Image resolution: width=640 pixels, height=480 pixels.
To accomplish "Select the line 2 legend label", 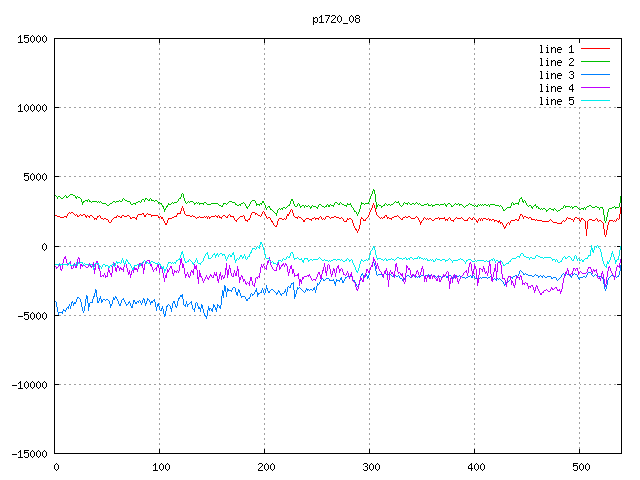I will pyautogui.click(x=557, y=62).
